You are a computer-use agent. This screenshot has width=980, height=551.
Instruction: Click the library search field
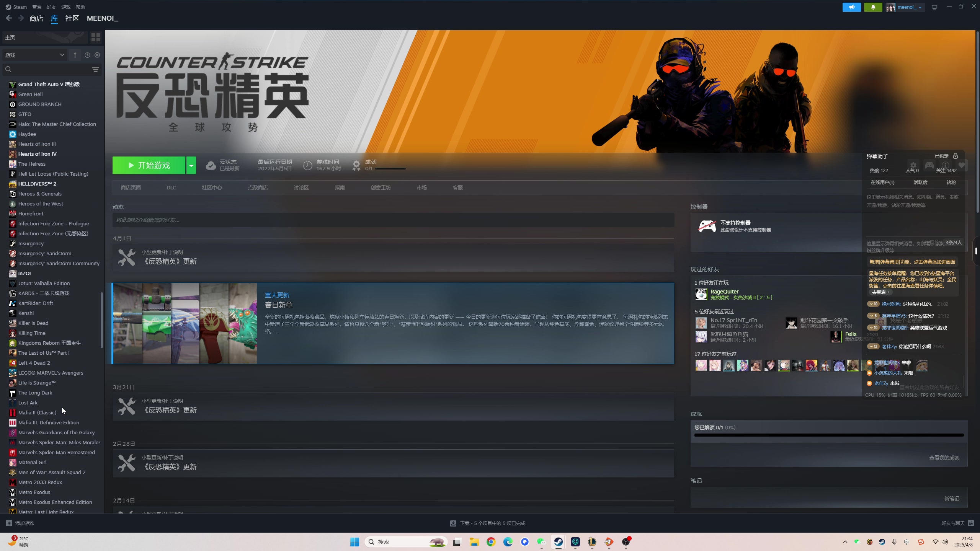pyautogui.click(x=50, y=69)
